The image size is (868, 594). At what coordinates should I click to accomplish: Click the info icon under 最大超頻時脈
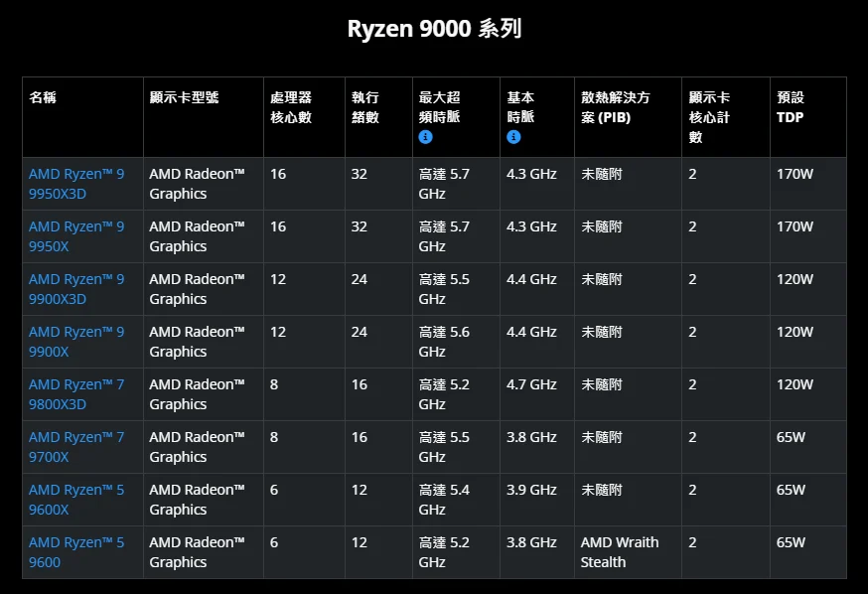pyautogui.click(x=425, y=137)
